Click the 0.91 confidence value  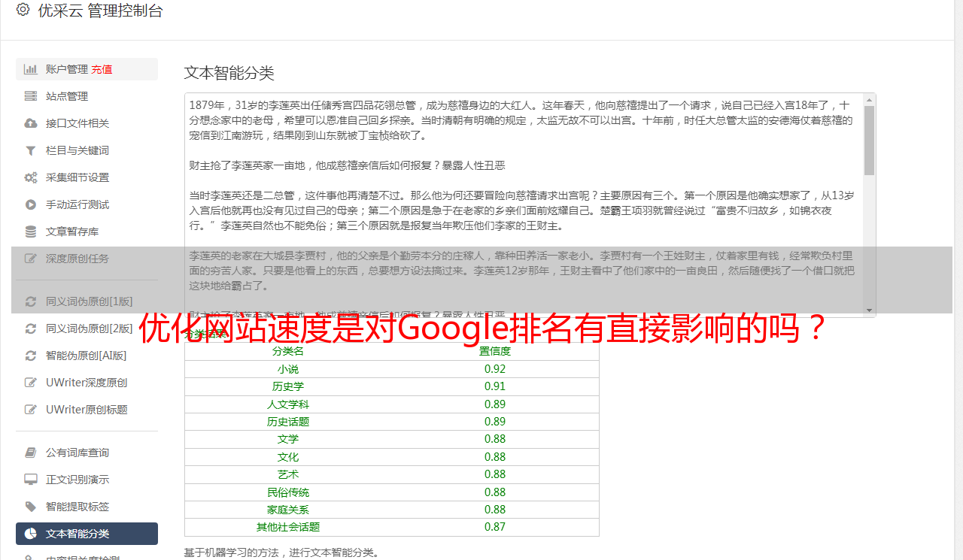pos(495,386)
